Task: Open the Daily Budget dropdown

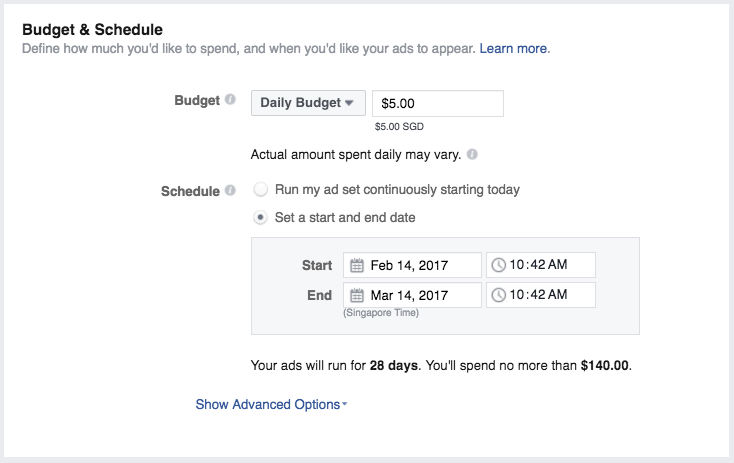Action: (x=308, y=103)
